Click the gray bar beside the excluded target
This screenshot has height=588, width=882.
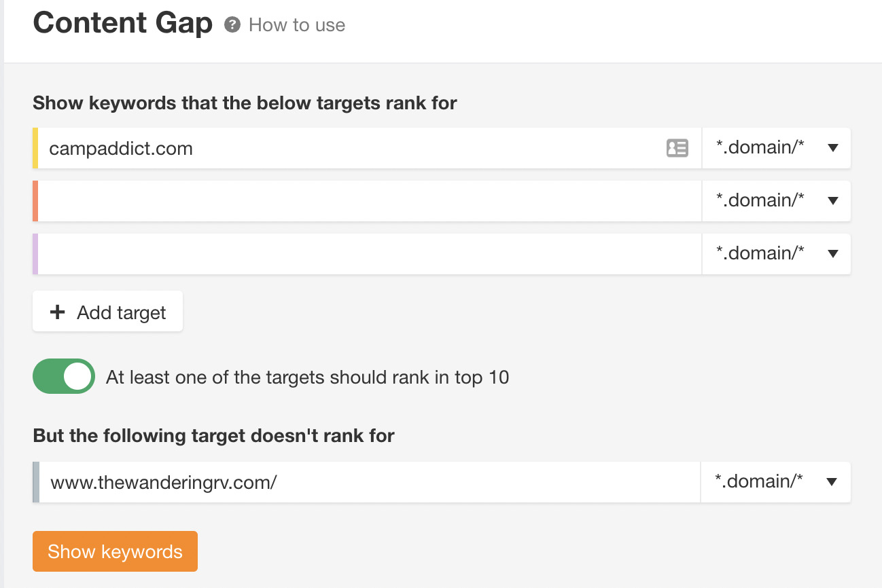click(x=35, y=481)
